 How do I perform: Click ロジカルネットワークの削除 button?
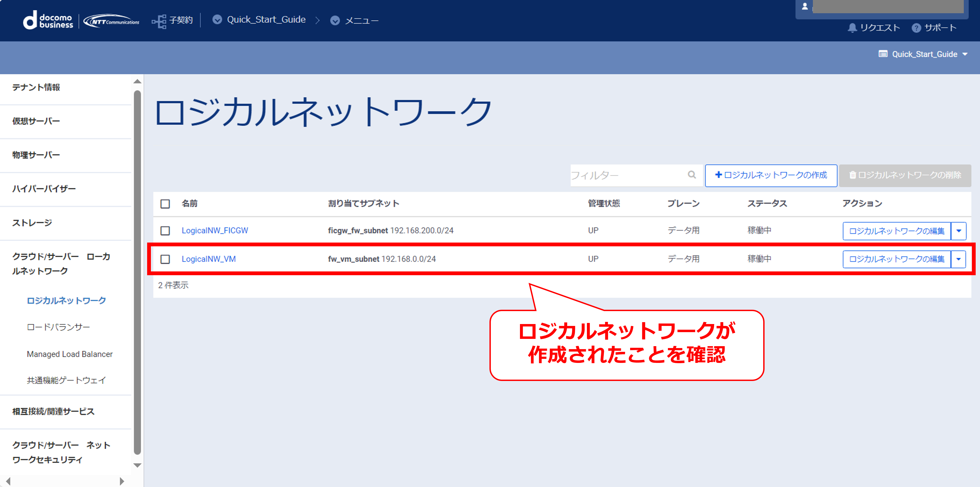(905, 175)
